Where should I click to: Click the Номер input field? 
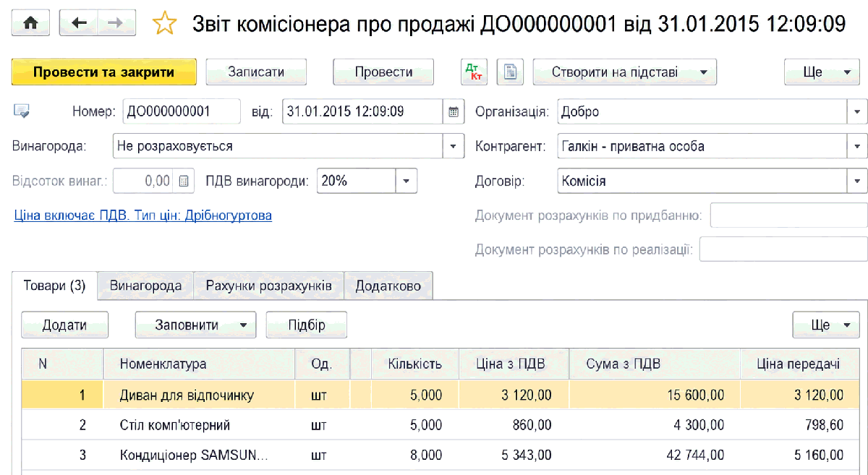pos(182,111)
